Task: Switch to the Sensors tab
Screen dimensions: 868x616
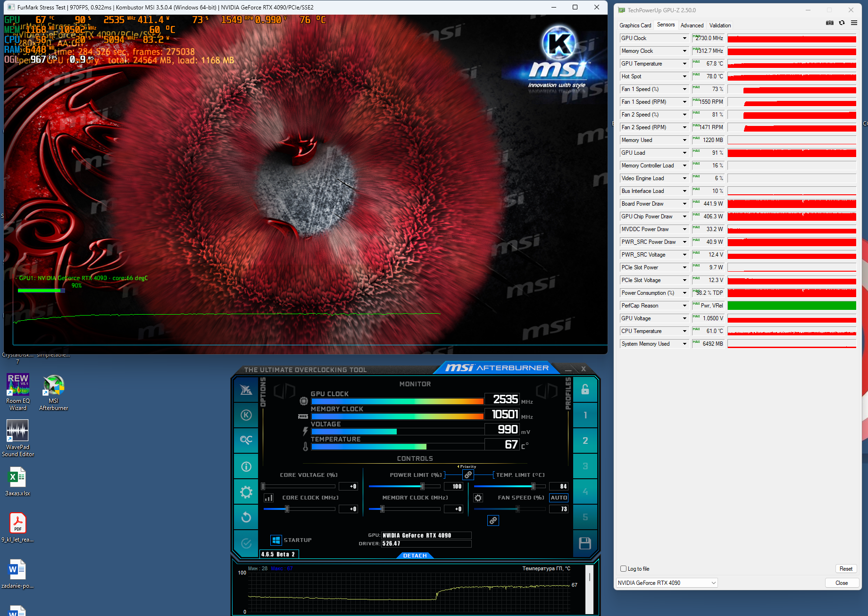Action: [666, 25]
